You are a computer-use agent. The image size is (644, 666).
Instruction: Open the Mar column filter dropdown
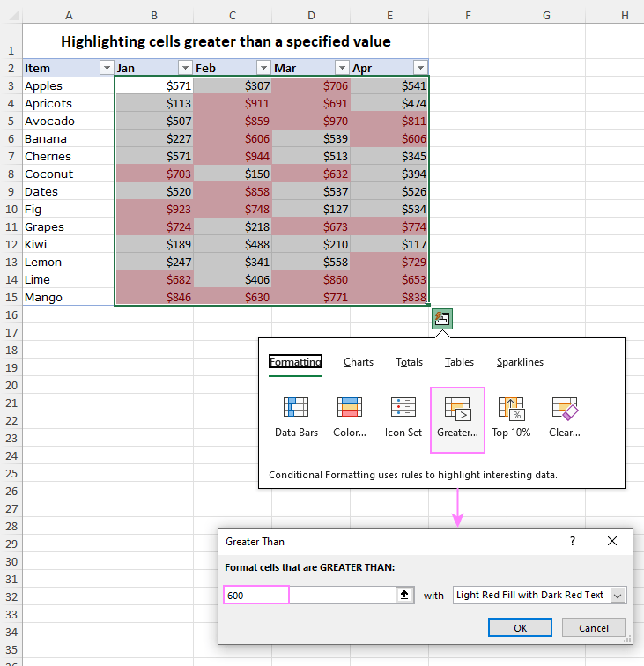342,68
